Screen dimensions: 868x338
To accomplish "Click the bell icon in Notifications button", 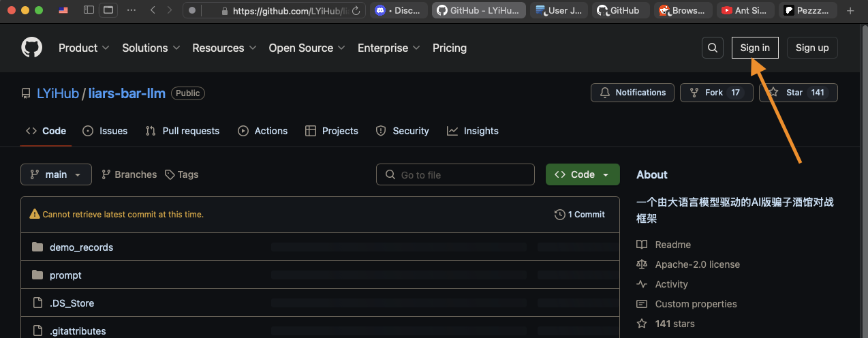I will (604, 93).
